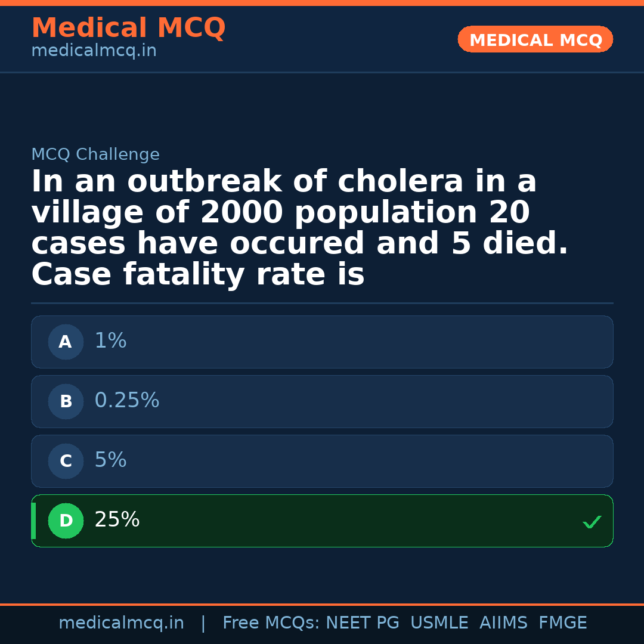Select the 25% answer text
The width and height of the screenshot is (644, 644).
(117, 520)
